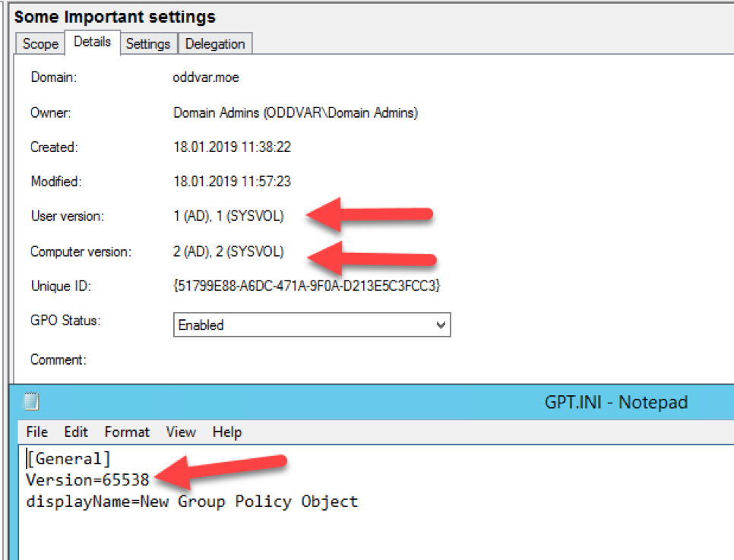734x560 pixels.
Task: Click the Created date 18.01.2019 11:38:22
Action: [233, 147]
